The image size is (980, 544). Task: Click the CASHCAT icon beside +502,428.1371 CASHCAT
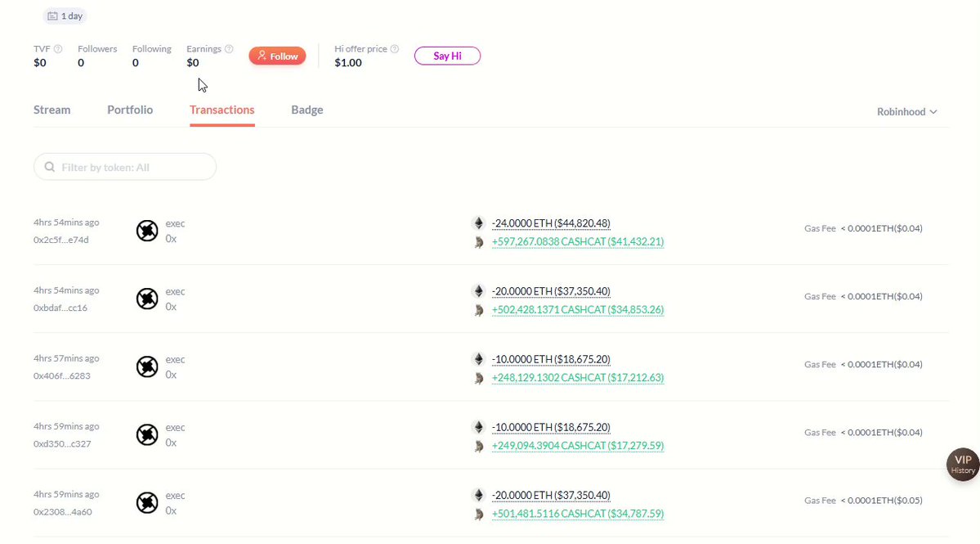[x=479, y=310]
